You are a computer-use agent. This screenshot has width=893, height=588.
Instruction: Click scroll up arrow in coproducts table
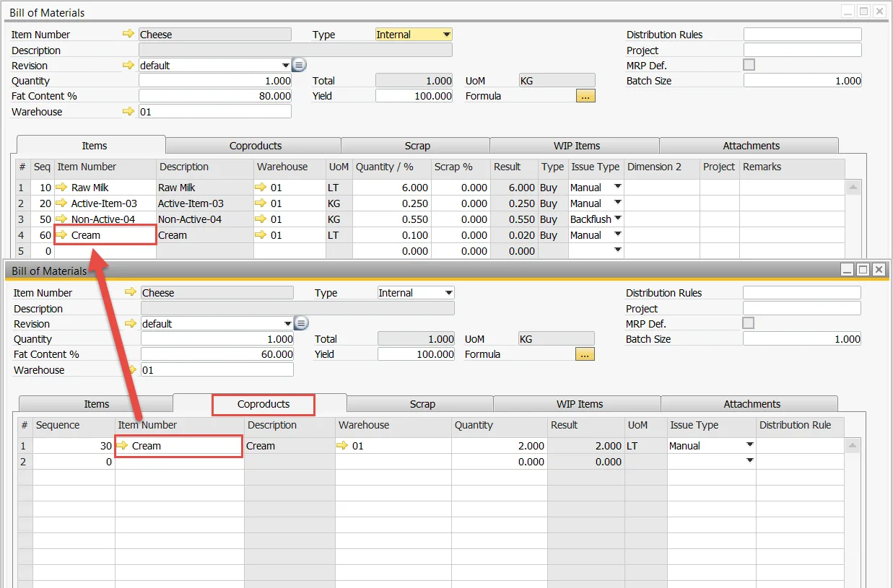tap(853, 446)
